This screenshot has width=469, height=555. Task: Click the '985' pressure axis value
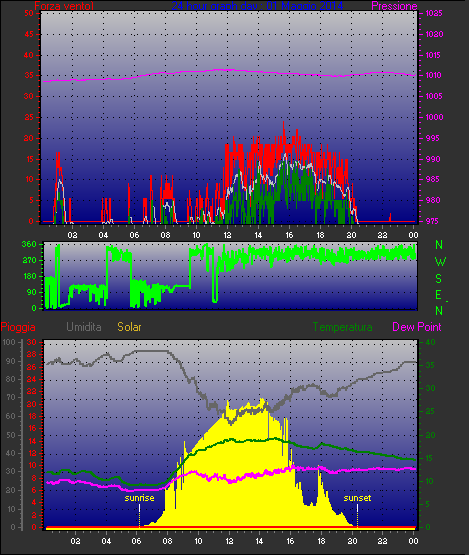(x=432, y=179)
